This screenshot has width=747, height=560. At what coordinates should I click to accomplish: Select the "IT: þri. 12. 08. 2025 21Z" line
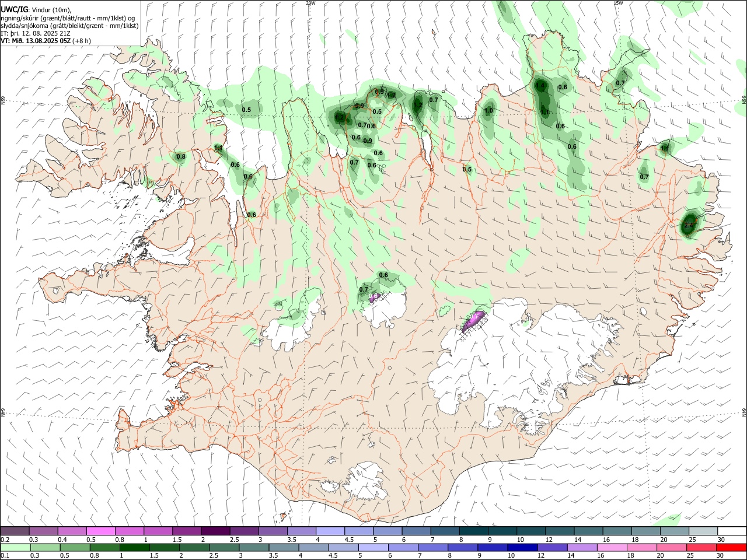tap(36, 33)
